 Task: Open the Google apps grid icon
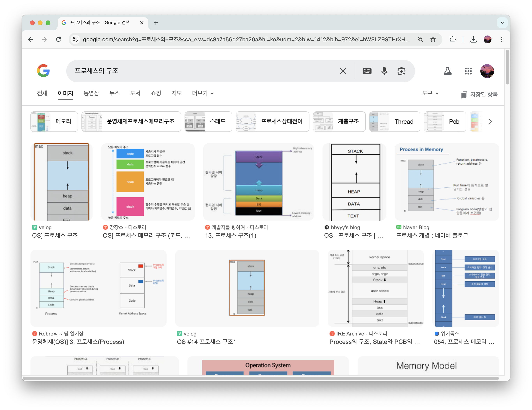(468, 71)
